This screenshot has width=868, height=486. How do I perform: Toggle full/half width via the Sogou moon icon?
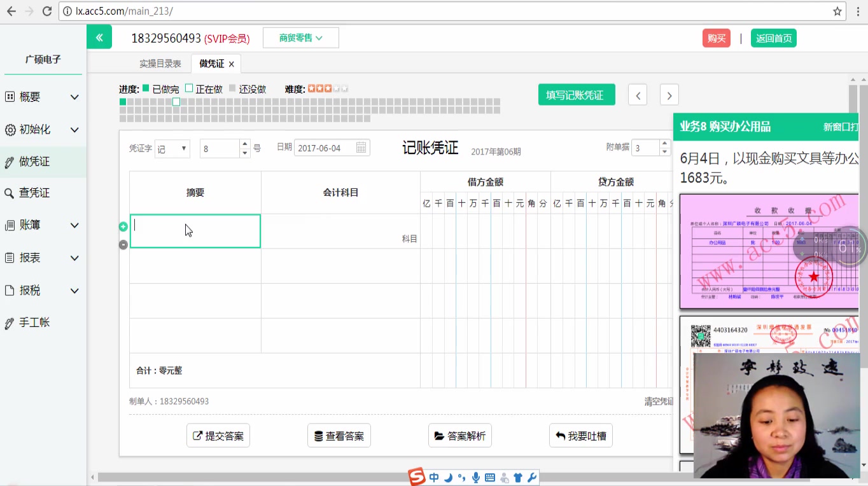(x=447, y=477)
